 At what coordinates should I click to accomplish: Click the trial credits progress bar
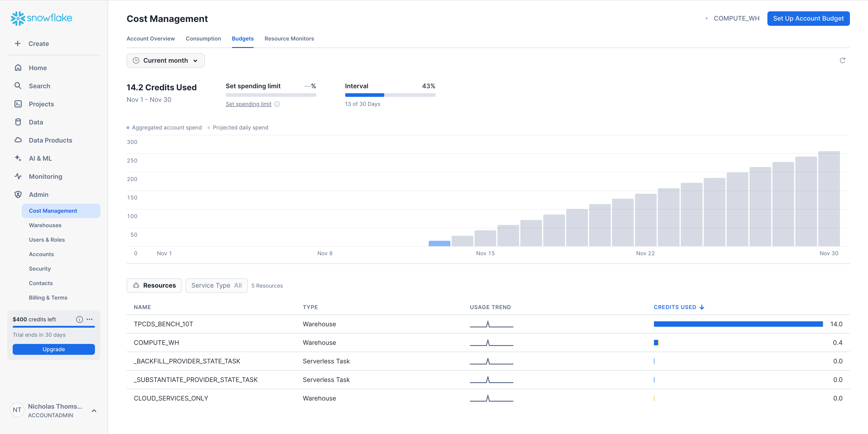pos(54,327)
